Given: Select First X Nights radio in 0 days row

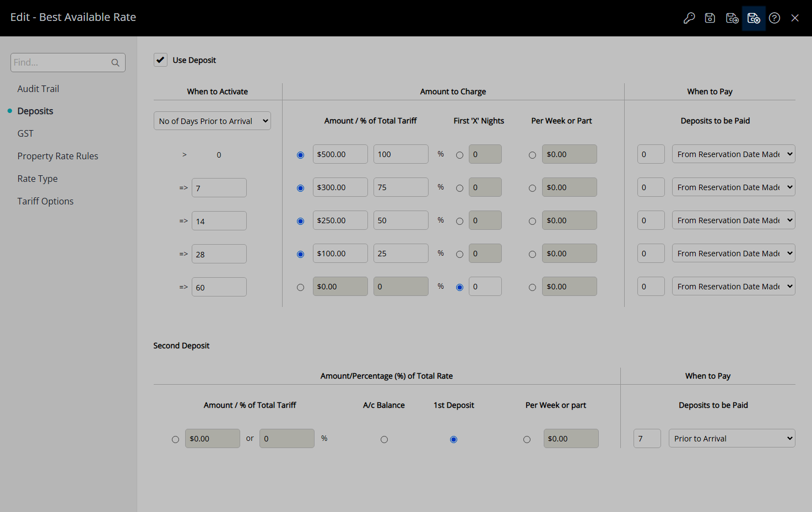Looking at the screenshot, I should [459, 155].
